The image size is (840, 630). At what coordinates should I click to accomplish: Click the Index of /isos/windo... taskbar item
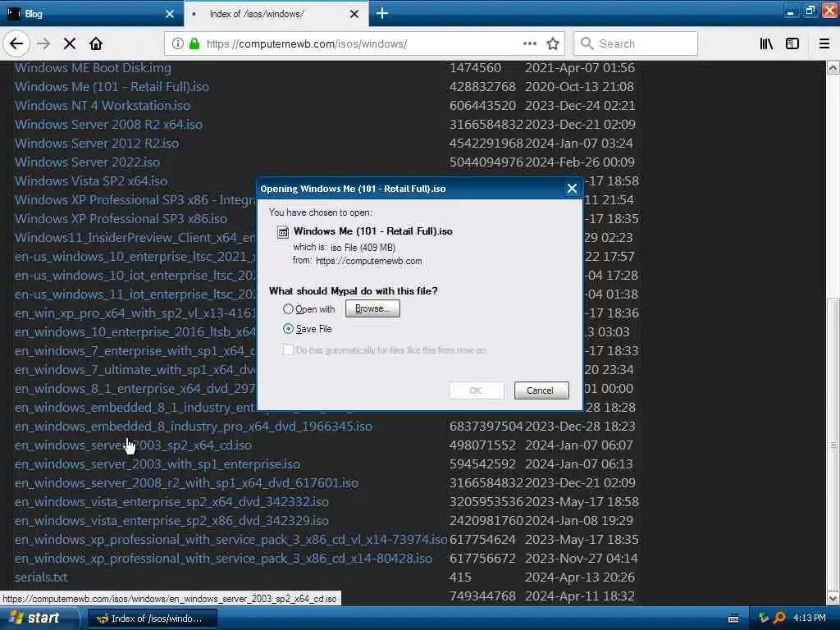pyautogui.click(x=152, y=619)
